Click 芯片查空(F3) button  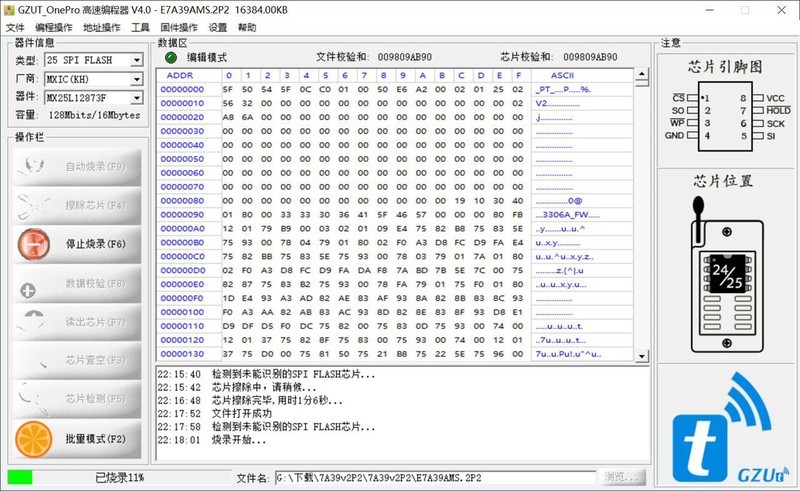[77, 360]
